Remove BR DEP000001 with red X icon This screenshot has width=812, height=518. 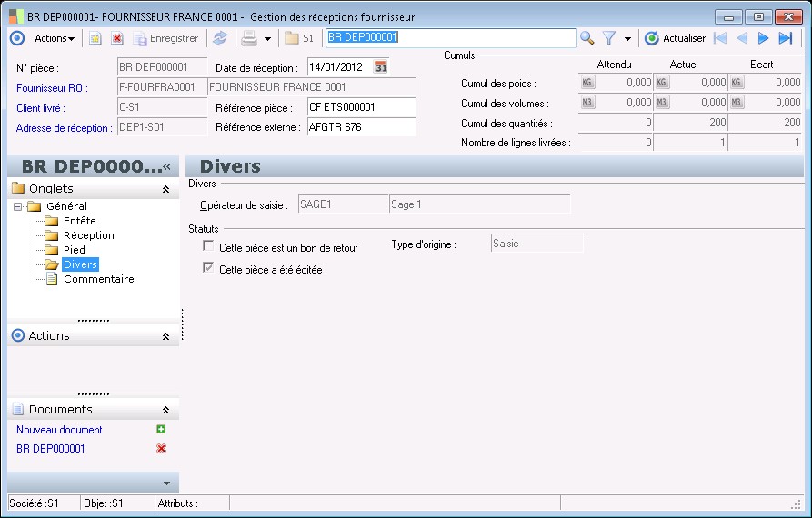point(161,448)
